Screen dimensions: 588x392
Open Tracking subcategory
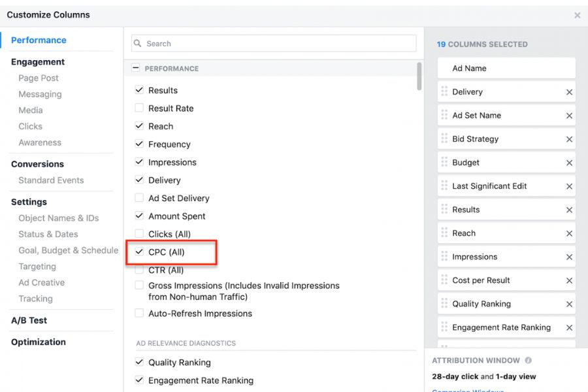tap(36, 299)
